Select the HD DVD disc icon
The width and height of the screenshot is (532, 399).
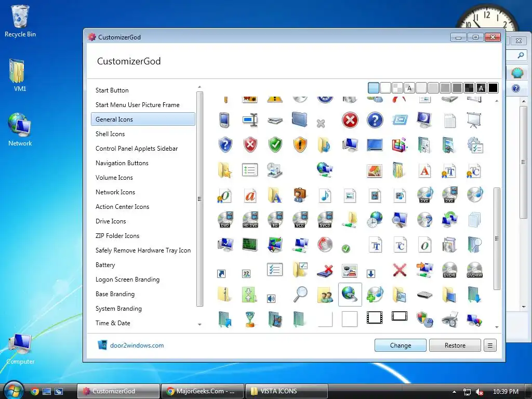click(x=250, y=220)
